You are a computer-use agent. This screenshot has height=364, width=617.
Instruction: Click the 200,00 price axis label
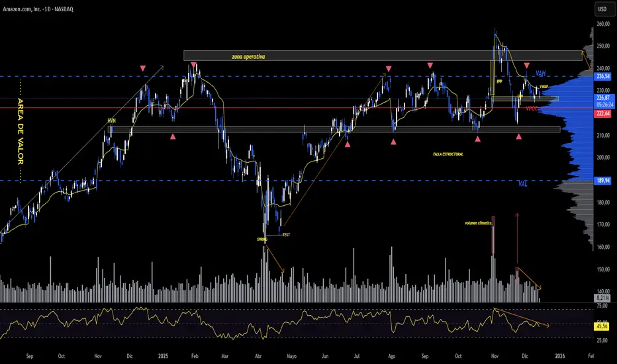click(603, 158)
